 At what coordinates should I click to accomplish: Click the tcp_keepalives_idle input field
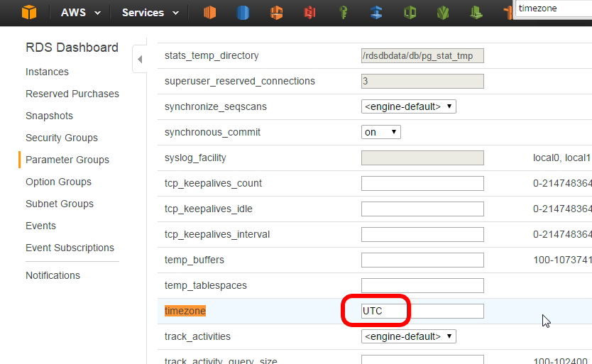422,209
